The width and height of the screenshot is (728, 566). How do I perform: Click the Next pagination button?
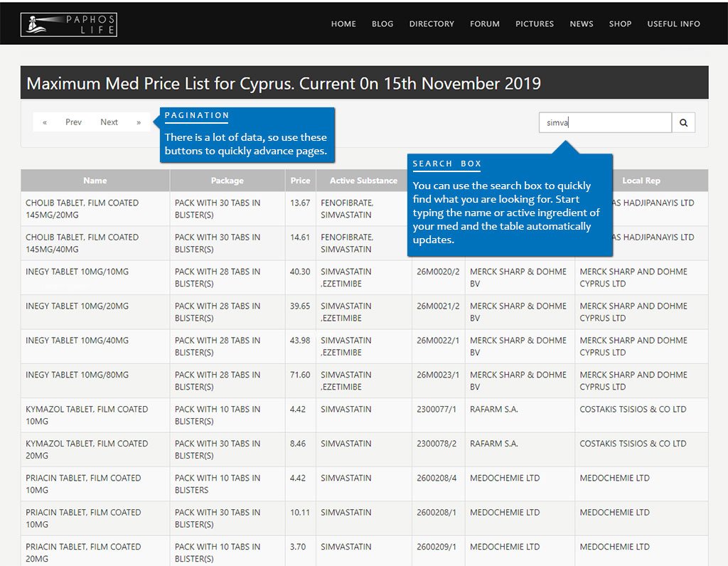pos(109,122)
